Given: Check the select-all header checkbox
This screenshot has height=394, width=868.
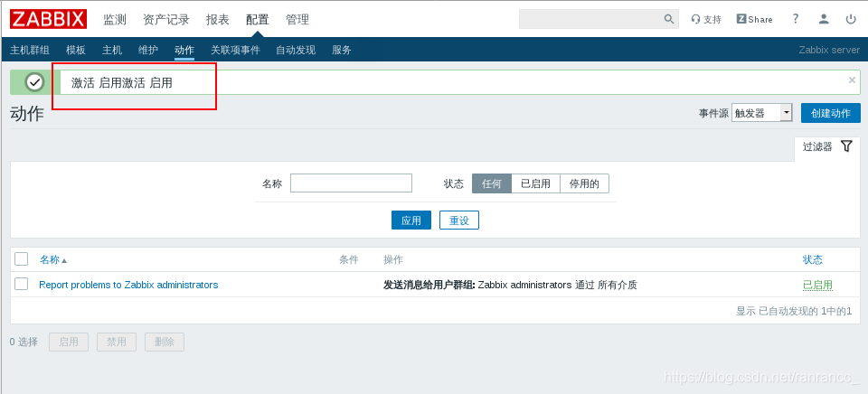Looking at the screenshot, I should pyautogui.click(x=21, y=259).
